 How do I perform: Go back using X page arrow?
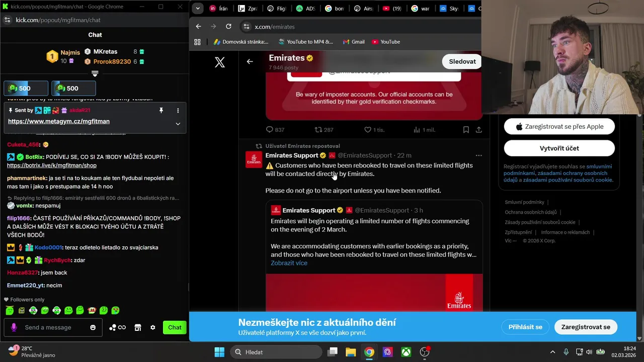pos(250,61)
